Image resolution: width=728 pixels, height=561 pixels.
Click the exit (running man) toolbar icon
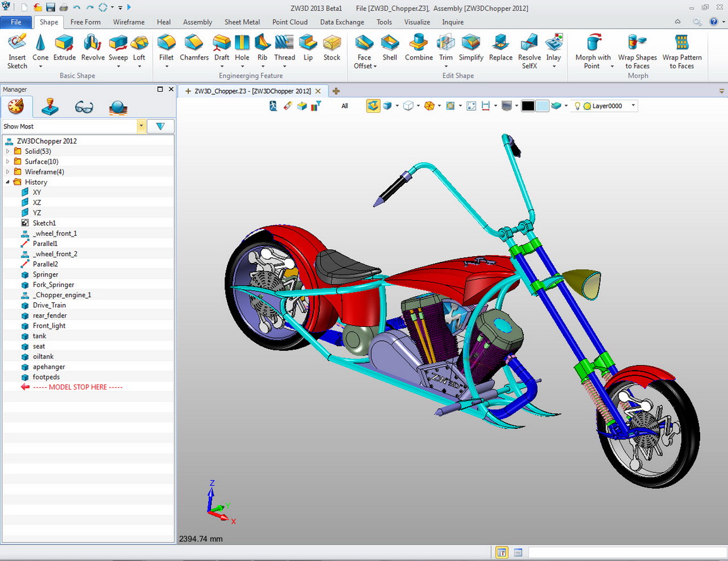pyautogui.click(x=273, y=106)
